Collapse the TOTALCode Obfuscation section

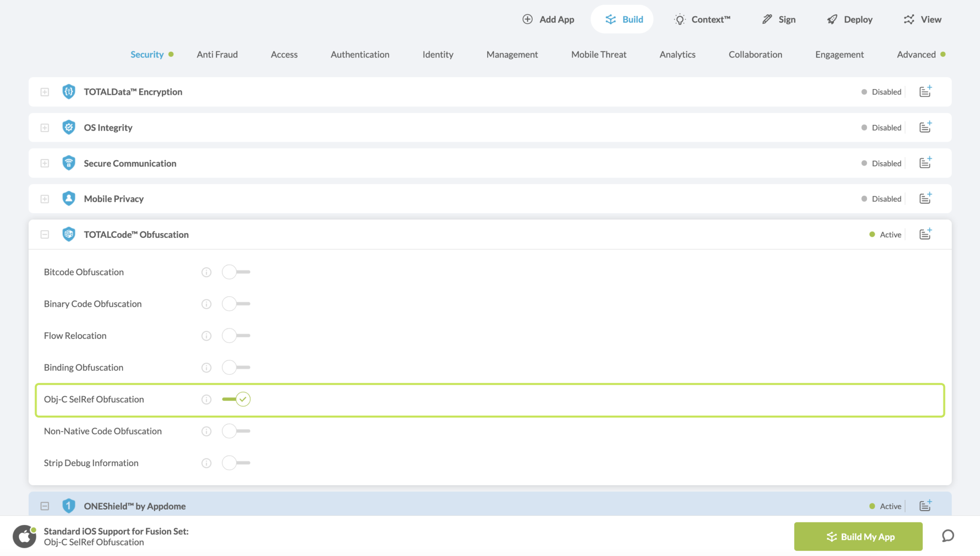tap(45, 234)
